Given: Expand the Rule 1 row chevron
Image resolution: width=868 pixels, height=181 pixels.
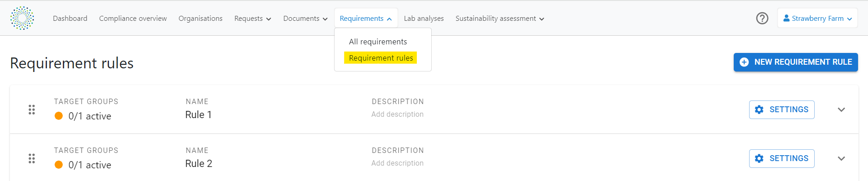Looking at the screenshot, I should tap(841, 110).
